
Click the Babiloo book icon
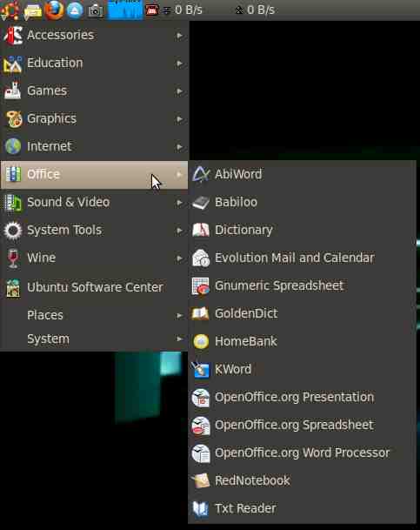(x=201, y=203)
